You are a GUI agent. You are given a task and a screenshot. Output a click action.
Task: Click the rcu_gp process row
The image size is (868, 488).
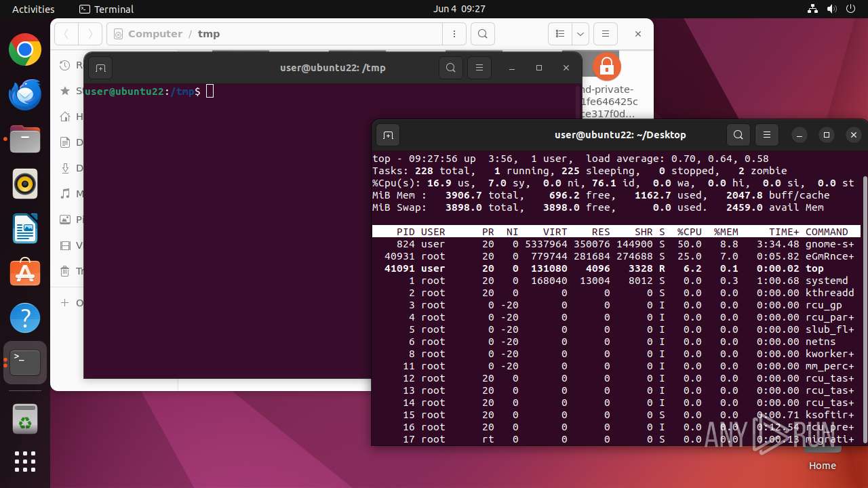pos(616,305)
